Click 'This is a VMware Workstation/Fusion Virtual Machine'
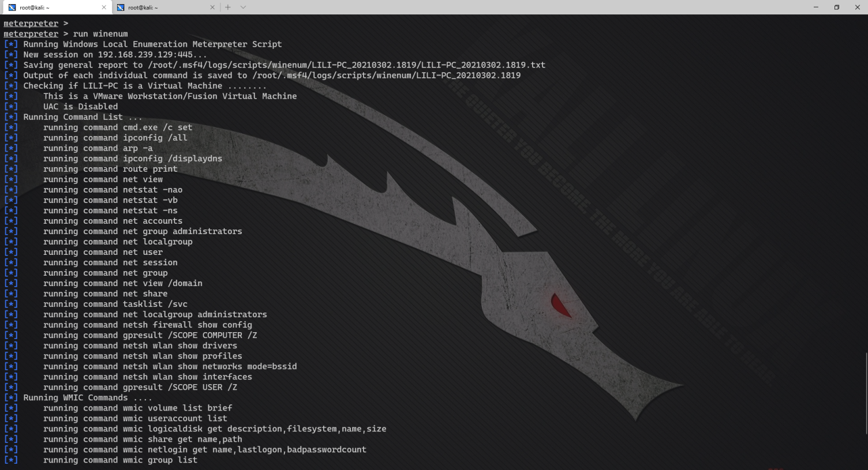868x470 pixels. pos(170,96)
